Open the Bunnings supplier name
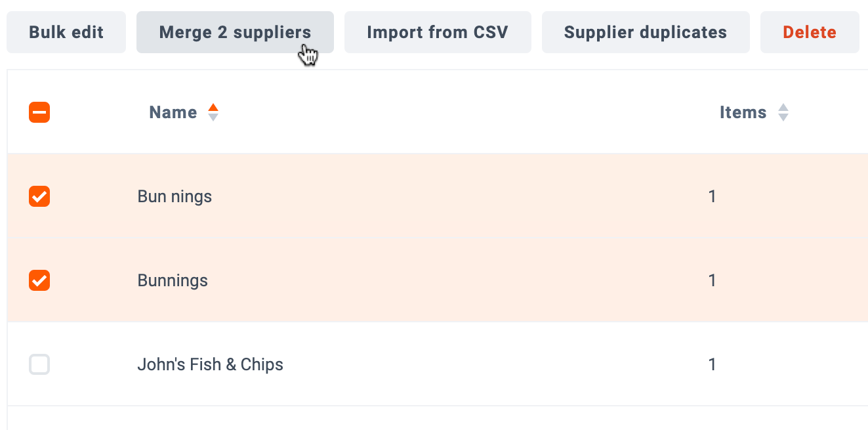Image resolution: width=868 pixels, height=430 pixels. point(173,280)
